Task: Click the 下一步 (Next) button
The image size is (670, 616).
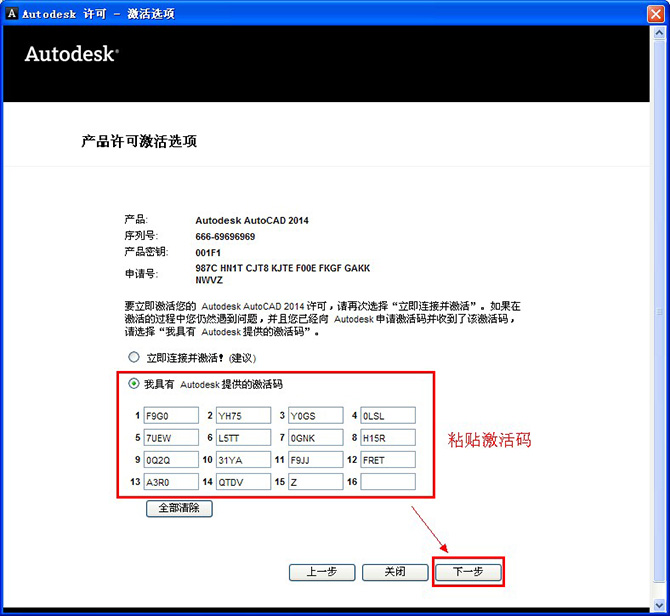Action: pyautogui.click(x=468, y=572)
